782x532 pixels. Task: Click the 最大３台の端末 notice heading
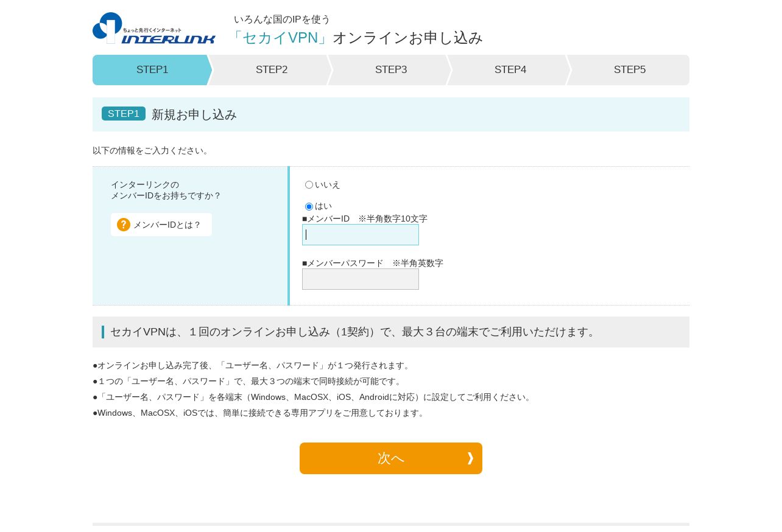tap(354, 332)
